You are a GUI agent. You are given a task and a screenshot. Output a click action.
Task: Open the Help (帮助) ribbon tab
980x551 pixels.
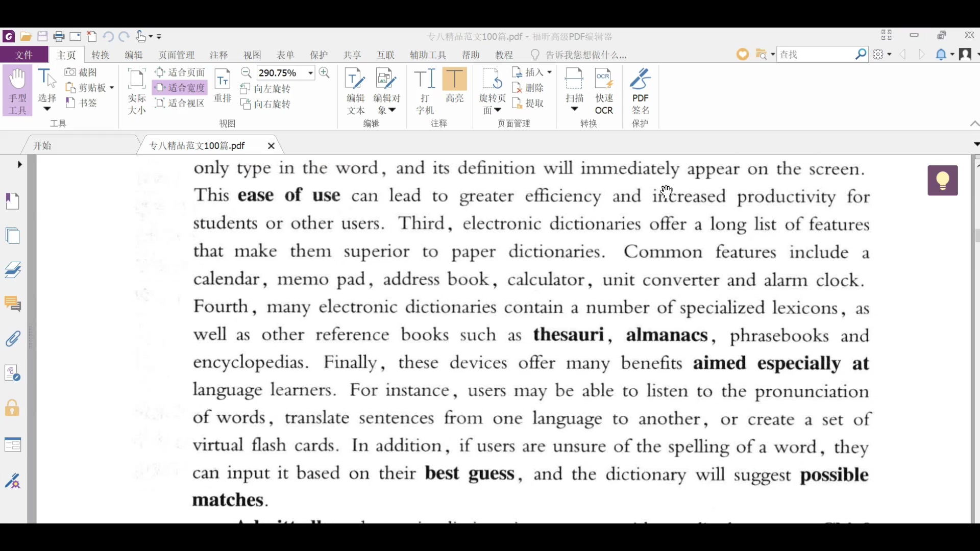pos(471,55)
